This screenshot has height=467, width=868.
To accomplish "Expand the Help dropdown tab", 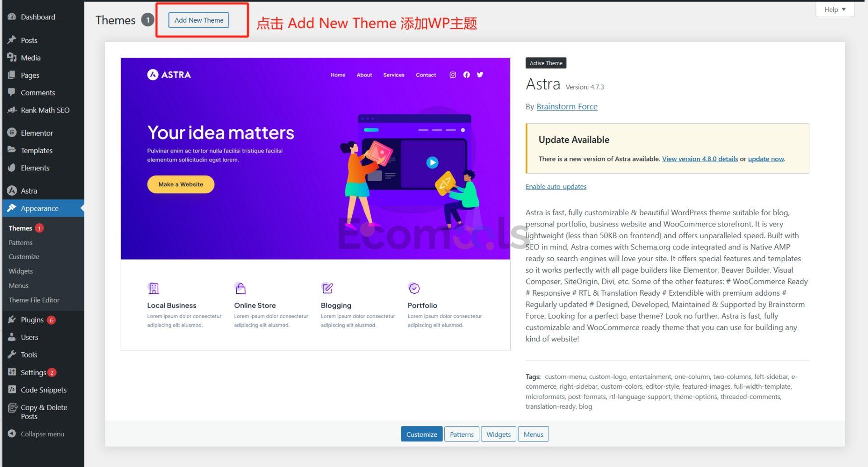I will (x=835, y=9).
